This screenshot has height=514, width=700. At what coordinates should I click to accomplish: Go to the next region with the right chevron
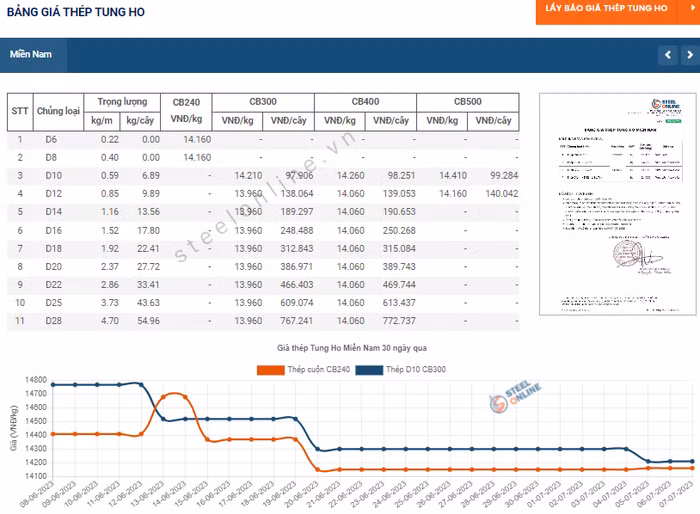[689, 55]
